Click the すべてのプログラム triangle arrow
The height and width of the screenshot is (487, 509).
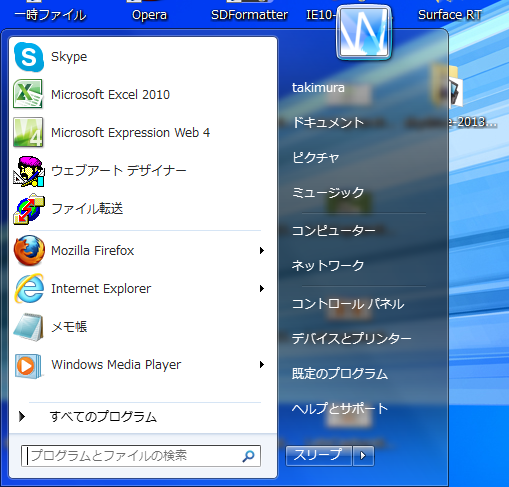[22, 416]
